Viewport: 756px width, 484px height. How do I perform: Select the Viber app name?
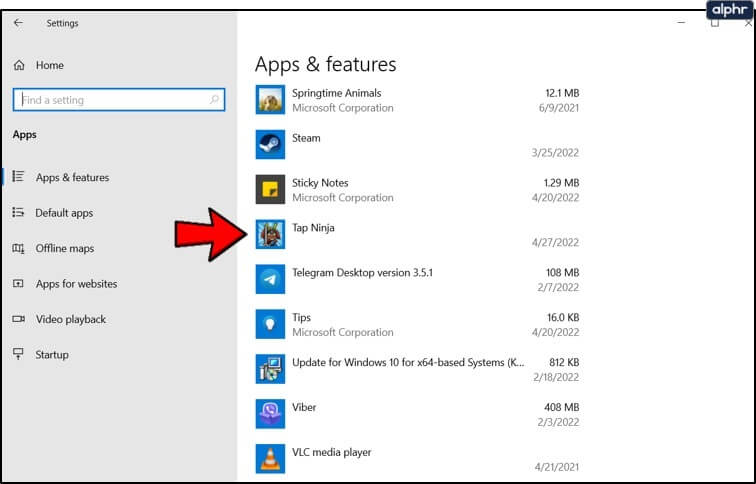(x=304, y=407)
